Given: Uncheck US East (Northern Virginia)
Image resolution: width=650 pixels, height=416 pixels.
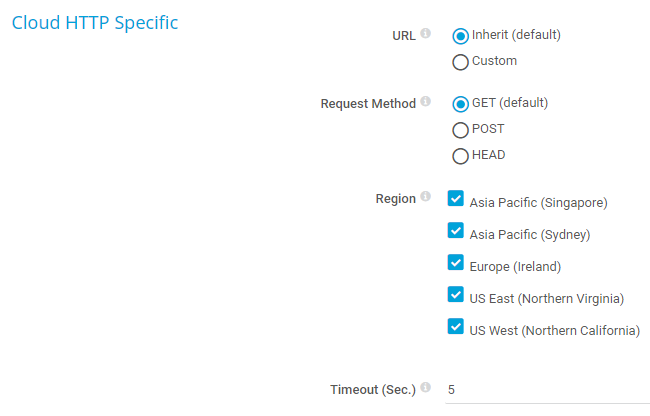Looking at the screenshot, I should point(456,295).
